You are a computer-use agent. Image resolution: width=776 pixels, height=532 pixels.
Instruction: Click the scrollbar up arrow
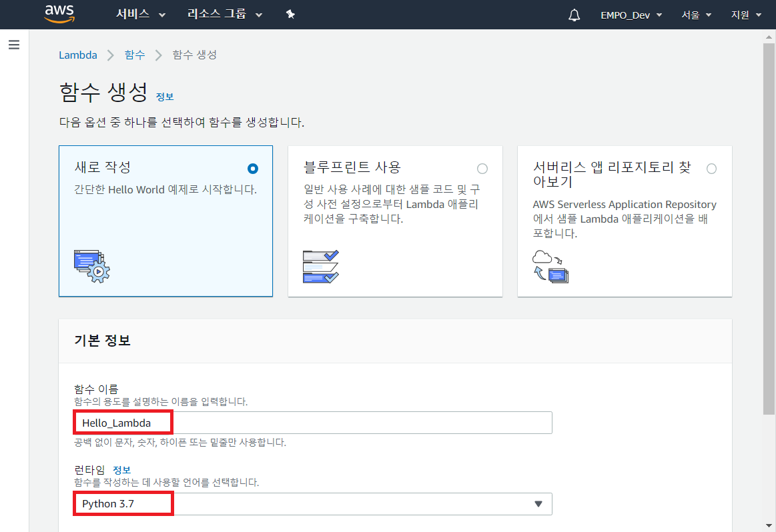[x=769, y=36]
